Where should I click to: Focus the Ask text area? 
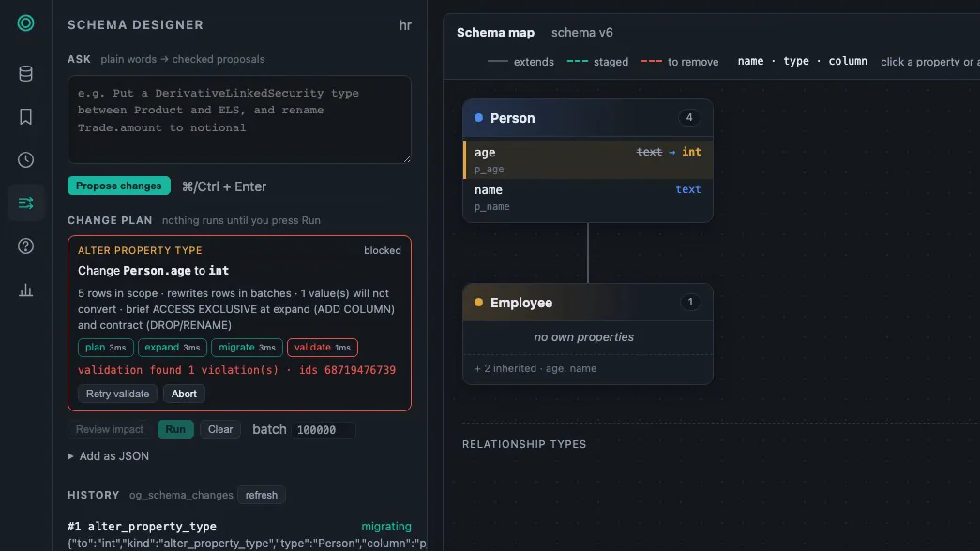239,120
